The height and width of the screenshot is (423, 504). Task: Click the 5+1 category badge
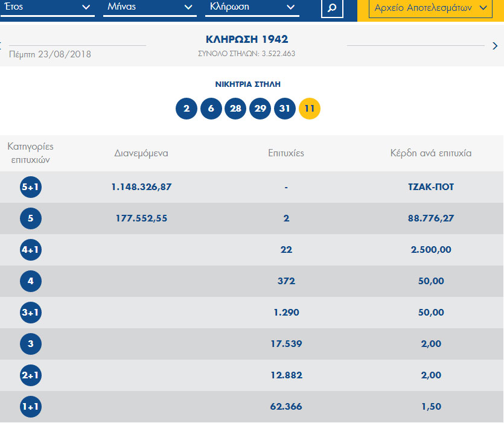click(x=31, y=187)
